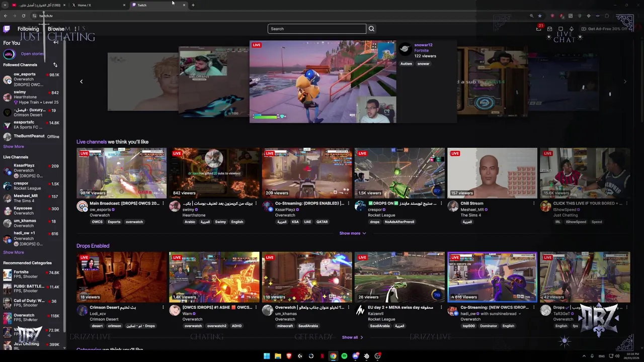Open Call of Duty category in sidebar
The width and height of the screenshot is (644, 362).
click(31, 303)
